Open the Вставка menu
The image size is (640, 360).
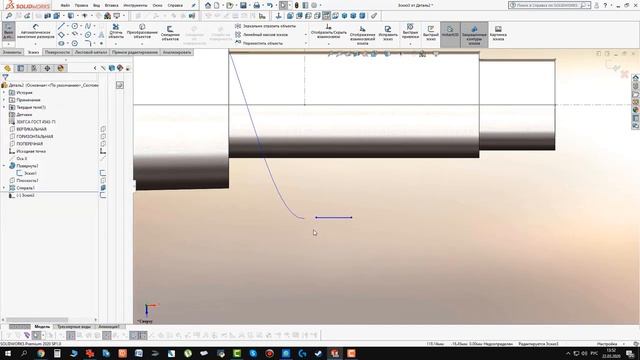pyautogui.click(x=111, y=6)
